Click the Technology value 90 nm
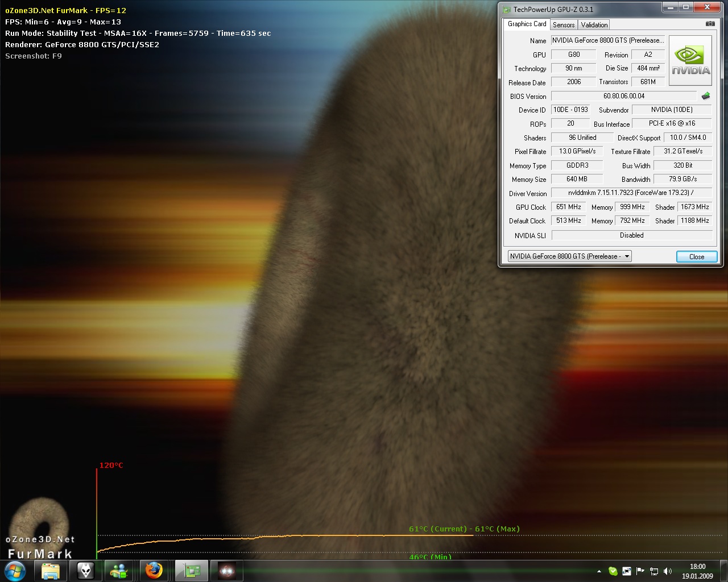The image size is (728, 582). point(574,68)
